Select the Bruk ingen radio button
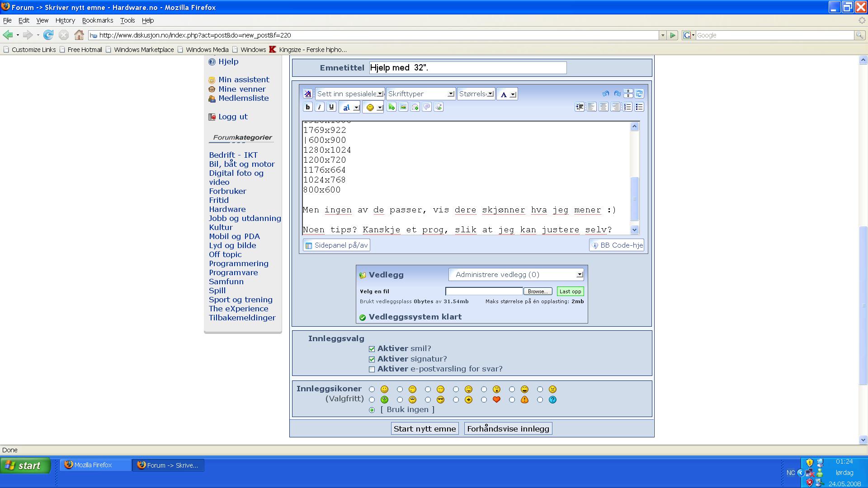868x488 pixels. click(x=372, y=410)
